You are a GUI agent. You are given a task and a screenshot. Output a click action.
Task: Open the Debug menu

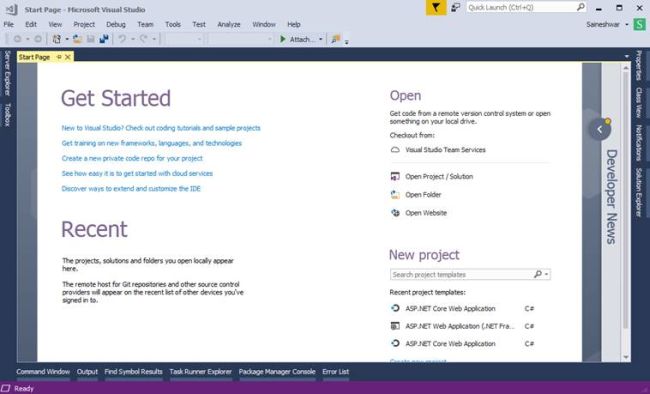coord(116,24)
